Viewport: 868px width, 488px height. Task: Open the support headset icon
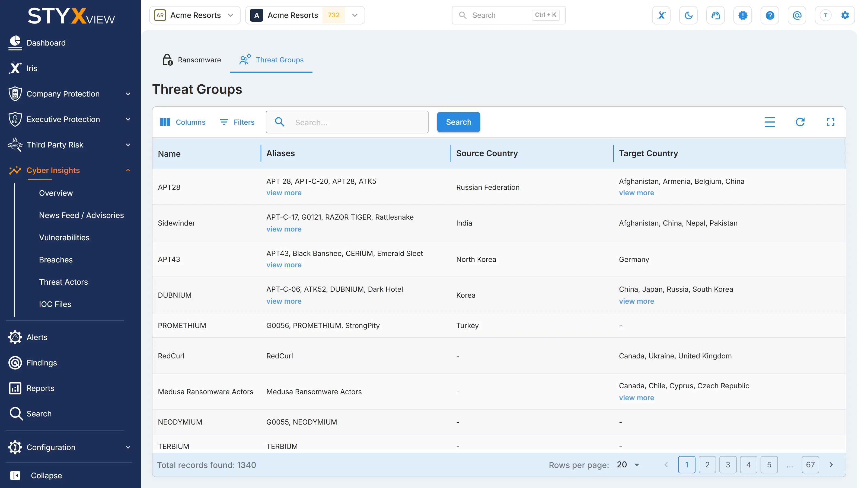pos(715,15)
